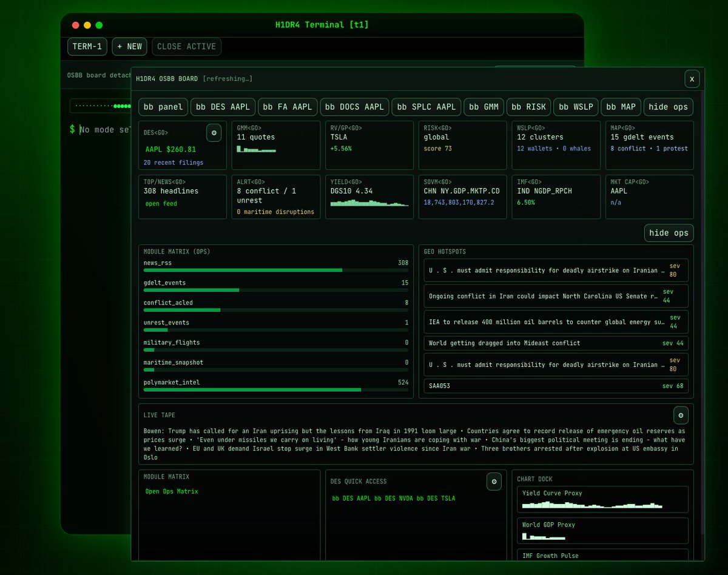Screen dimensions: 728x575
Task: Open the MAP<GO> gdelt events card
Action: [649, 145]
